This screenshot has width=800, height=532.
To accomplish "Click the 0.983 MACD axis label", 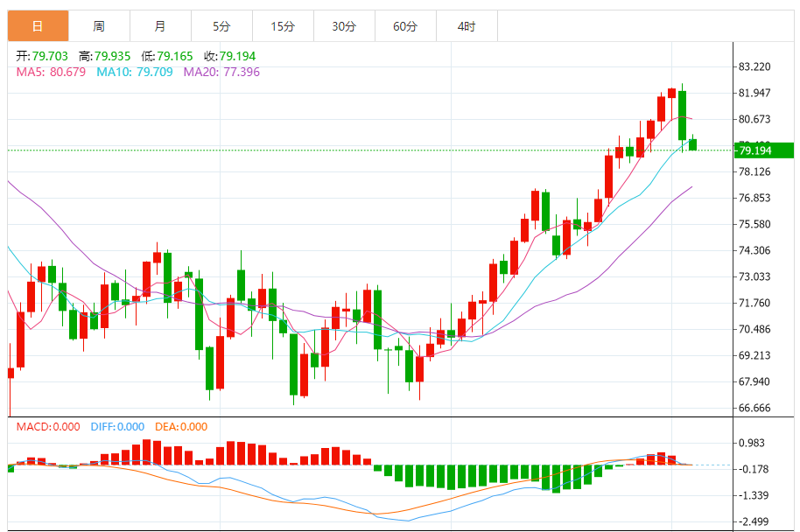I will 752,444.
